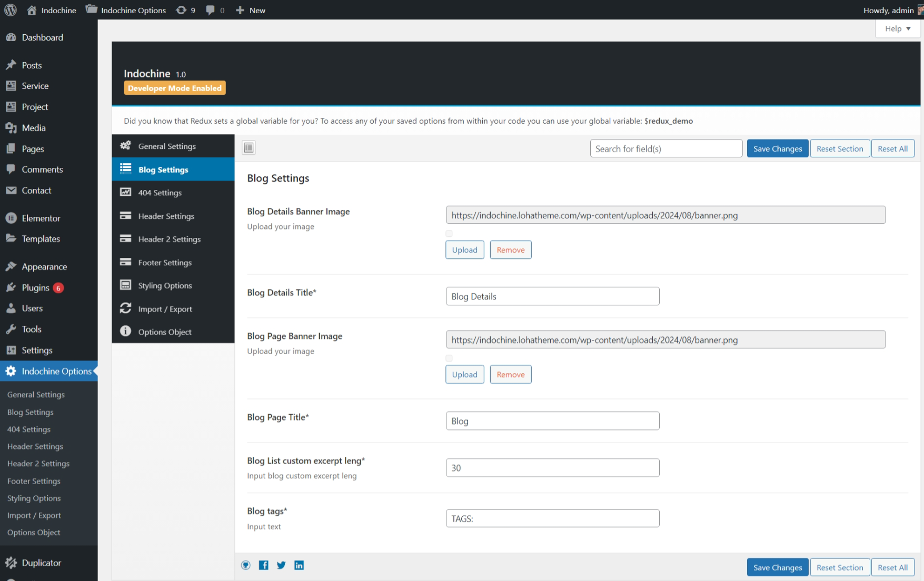Click the Plugins icon in sidebar

click(11, 287)
